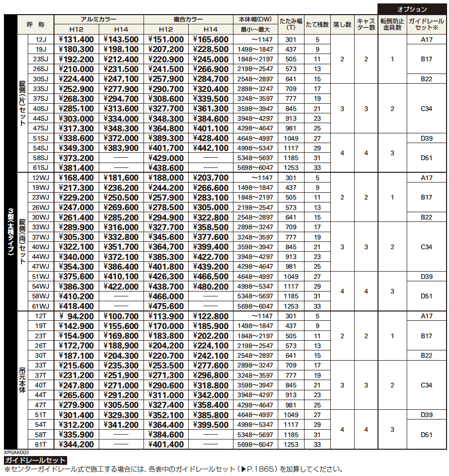Click the ガイドレールセット black label below table

[35, 460]
